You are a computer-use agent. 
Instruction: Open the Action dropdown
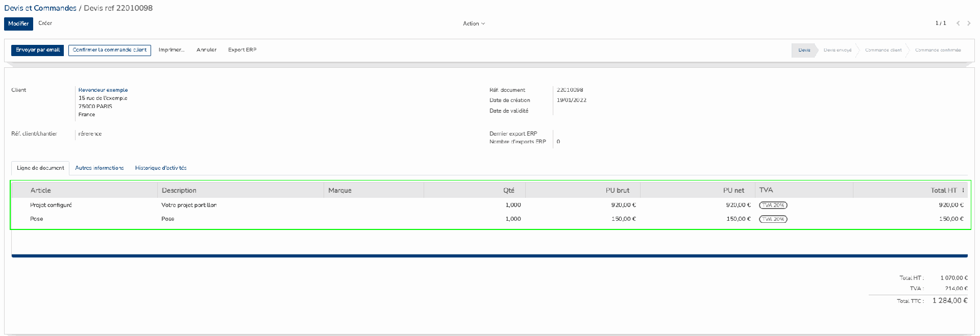(x=474, y=23)
